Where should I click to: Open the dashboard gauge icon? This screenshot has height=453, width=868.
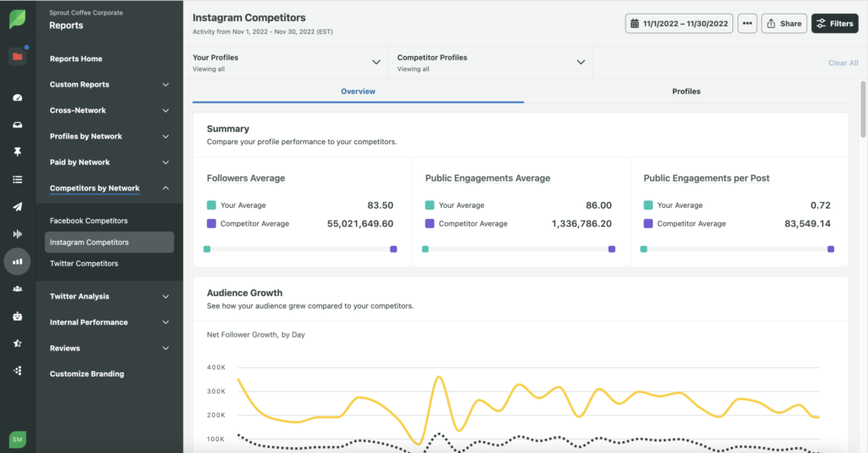[17, 98]
